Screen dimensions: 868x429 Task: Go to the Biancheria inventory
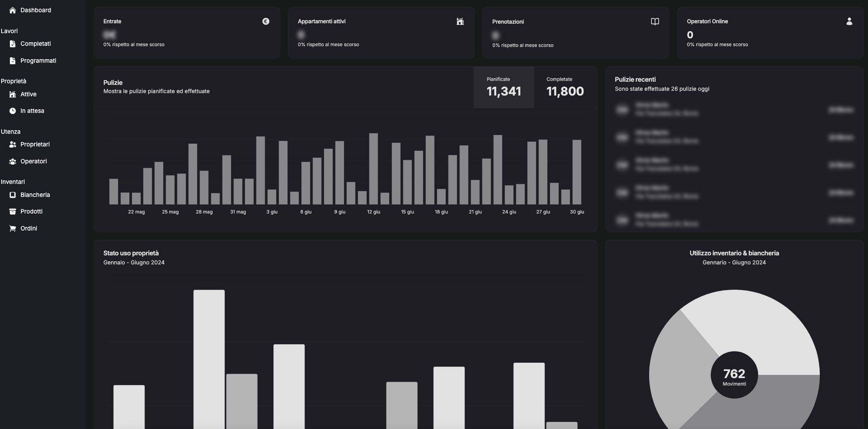(35, 195)
